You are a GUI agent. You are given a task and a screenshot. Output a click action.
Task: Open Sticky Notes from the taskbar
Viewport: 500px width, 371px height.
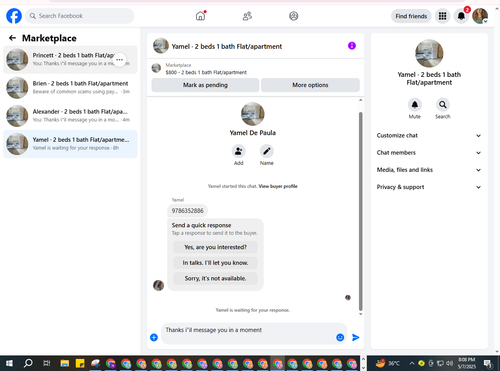point(80,363)
